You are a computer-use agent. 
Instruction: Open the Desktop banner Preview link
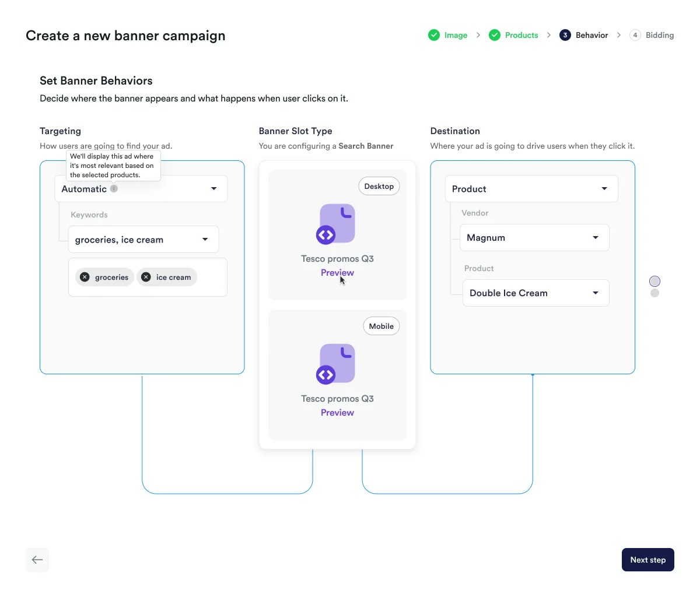(x=337, y=272)
